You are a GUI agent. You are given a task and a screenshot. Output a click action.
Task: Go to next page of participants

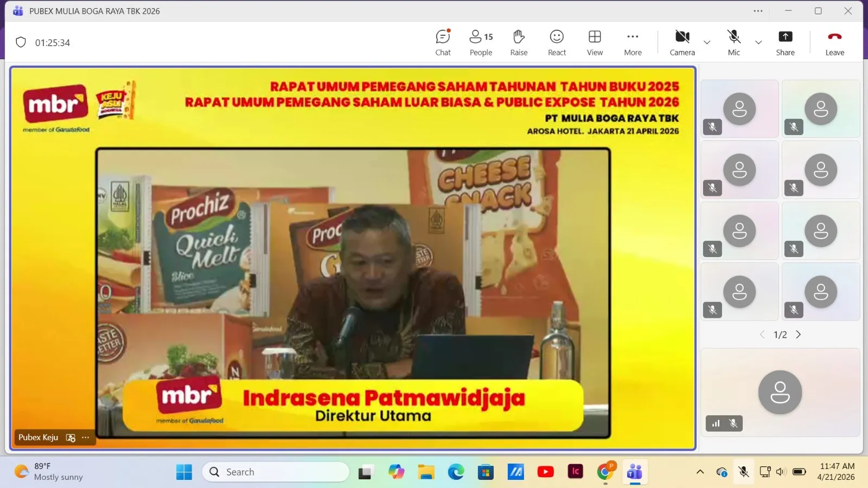tap(798, 335)
